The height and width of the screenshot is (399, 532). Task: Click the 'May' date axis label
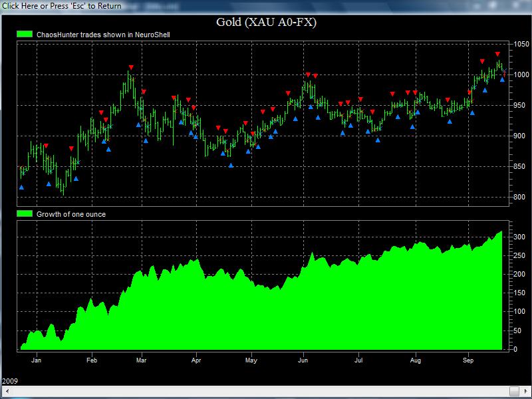(x=251, y=360)
